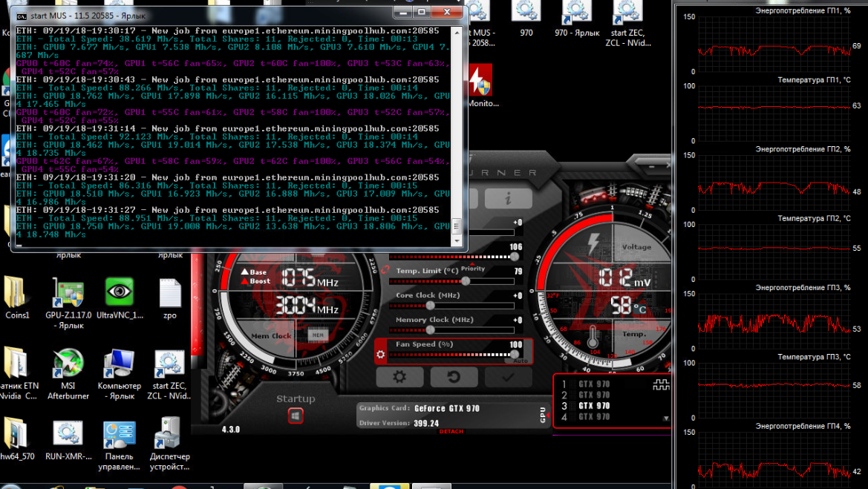Click the Fan Speed slider handle
The image size is (868, 489).
tap(515, 354)
